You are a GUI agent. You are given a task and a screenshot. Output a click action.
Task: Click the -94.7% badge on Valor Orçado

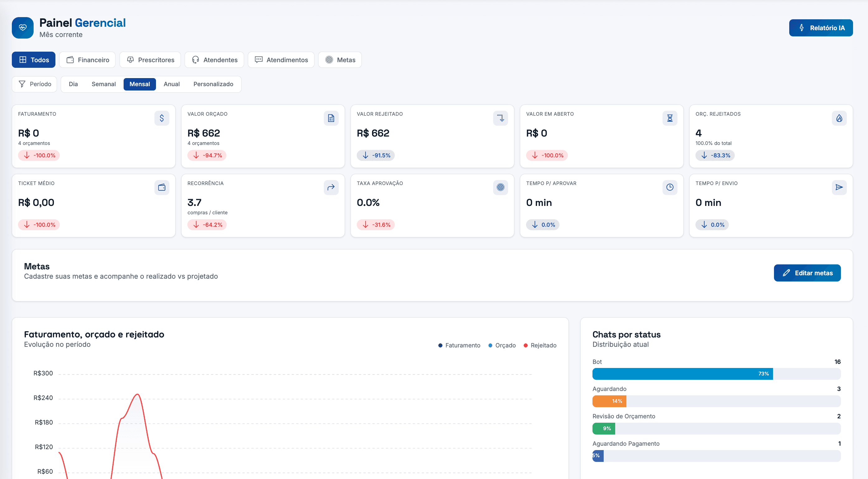(207, 155)
